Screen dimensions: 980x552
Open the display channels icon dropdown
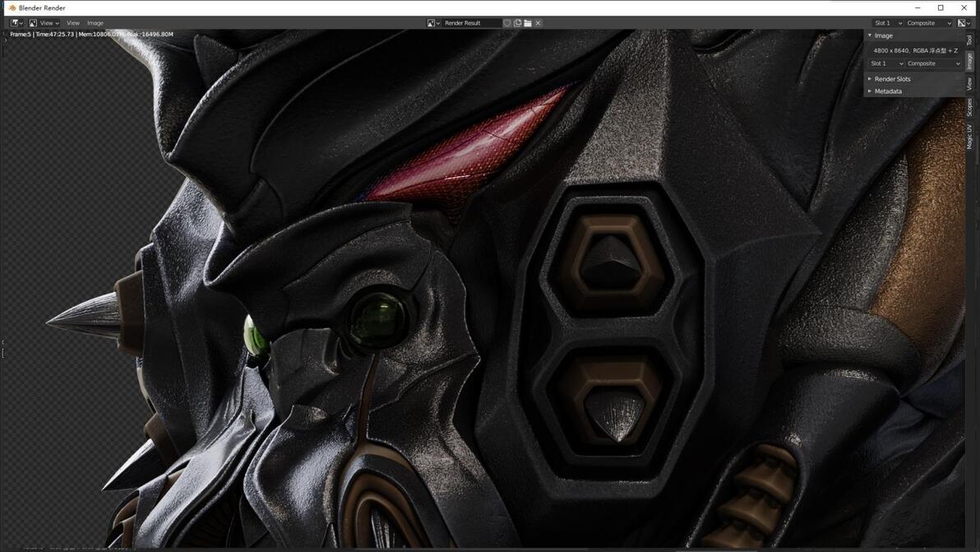coord(964,23)
